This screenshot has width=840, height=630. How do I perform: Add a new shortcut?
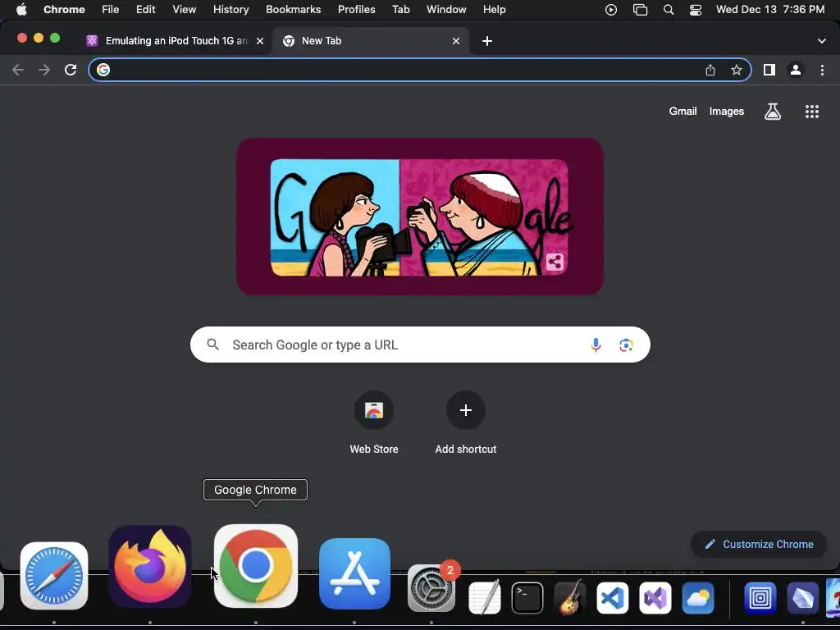pyautogui.click(x=466, y=422)
